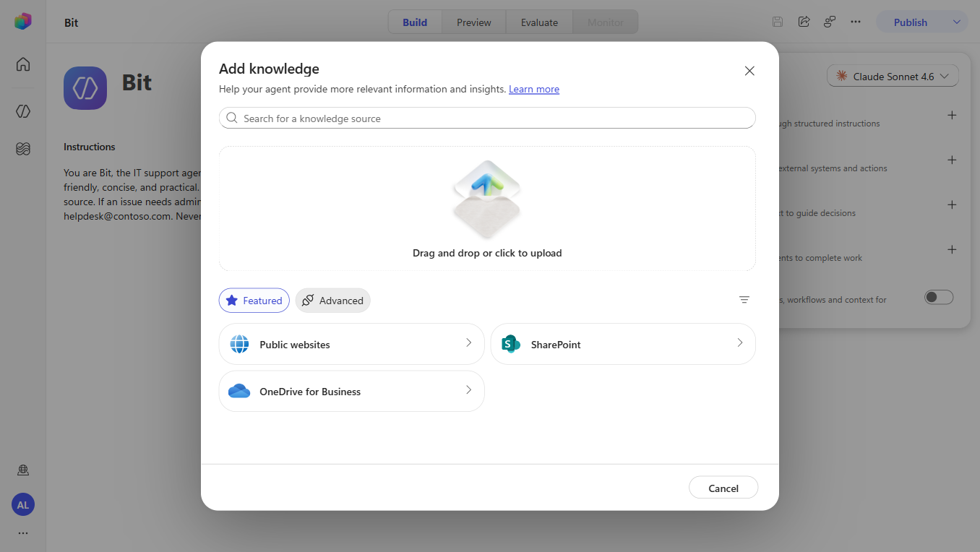Select the Public websites label
This screenshot has width=980, height=552.
(x=295, y=345)
